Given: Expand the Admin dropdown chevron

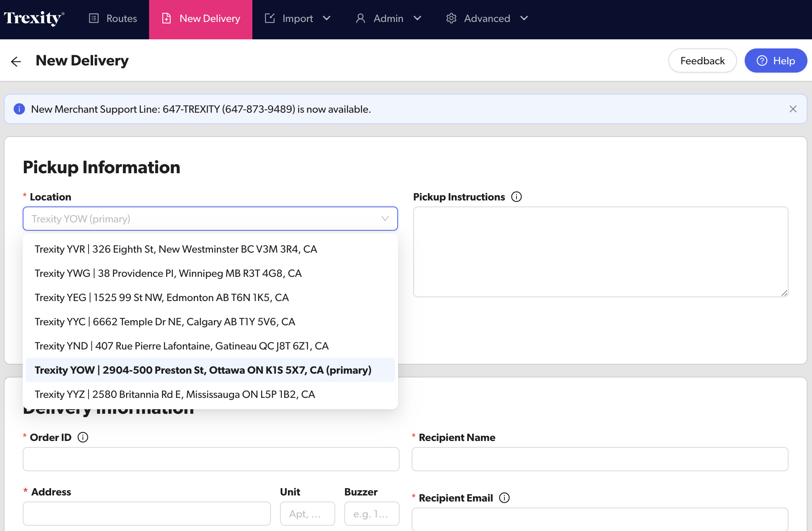Looking at the screenshot, I should point(417,18).
